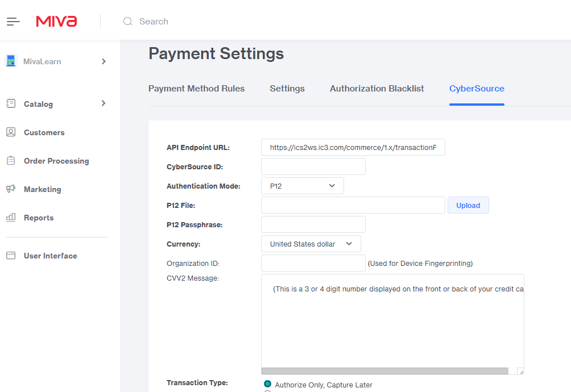Screen dimensions: 571x392
Task: Switch to the Authorization Blacklist tab
Action: [376, 89]
